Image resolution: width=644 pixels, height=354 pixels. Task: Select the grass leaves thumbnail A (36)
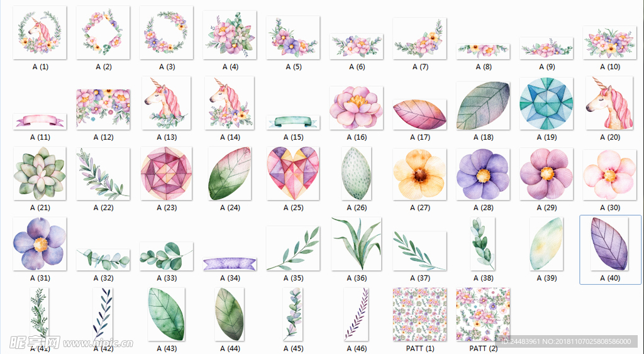tap(357, 244)
